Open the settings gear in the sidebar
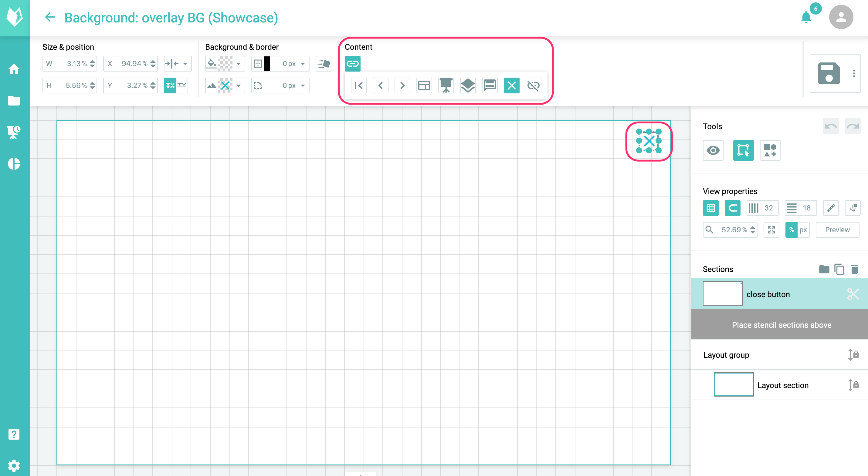Viewport: 868px width, 476px height. click(14, 466)
